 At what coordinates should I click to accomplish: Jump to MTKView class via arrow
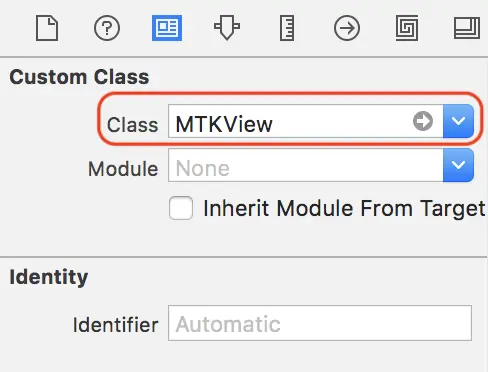423,121
